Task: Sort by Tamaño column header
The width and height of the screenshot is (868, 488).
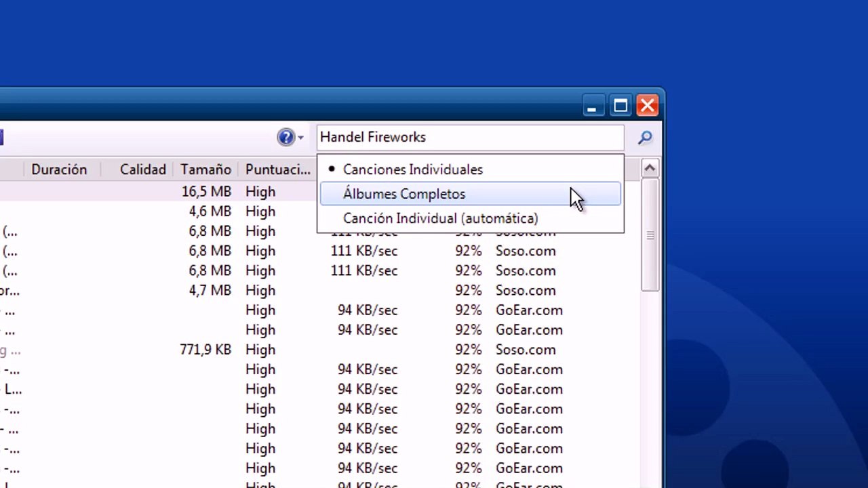Action: tap(205, 169)
